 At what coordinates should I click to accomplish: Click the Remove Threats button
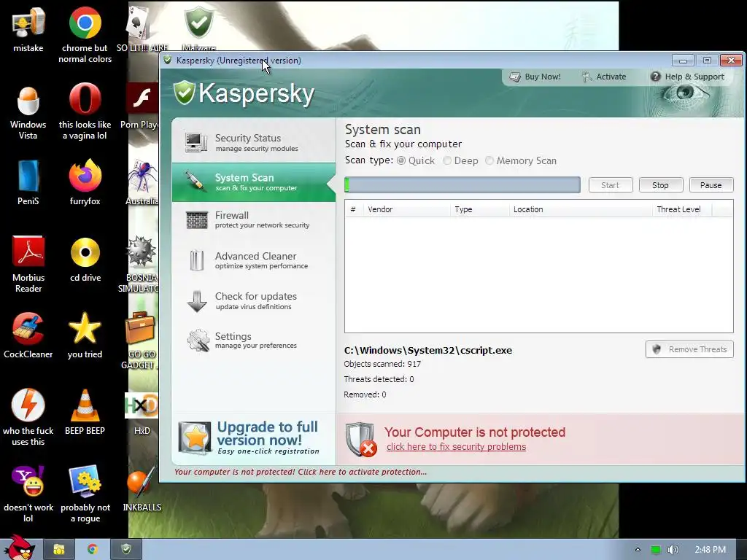click(689, 349)
